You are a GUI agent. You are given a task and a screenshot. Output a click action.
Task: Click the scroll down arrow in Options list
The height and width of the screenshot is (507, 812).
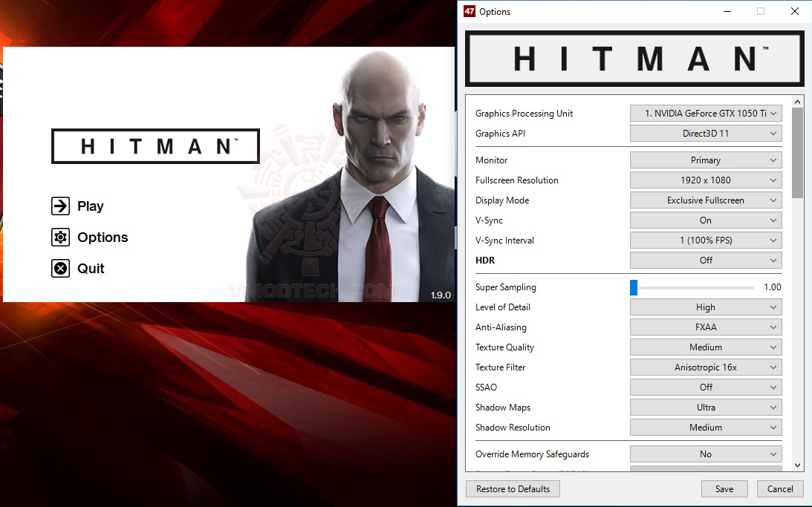coord(797,465)
